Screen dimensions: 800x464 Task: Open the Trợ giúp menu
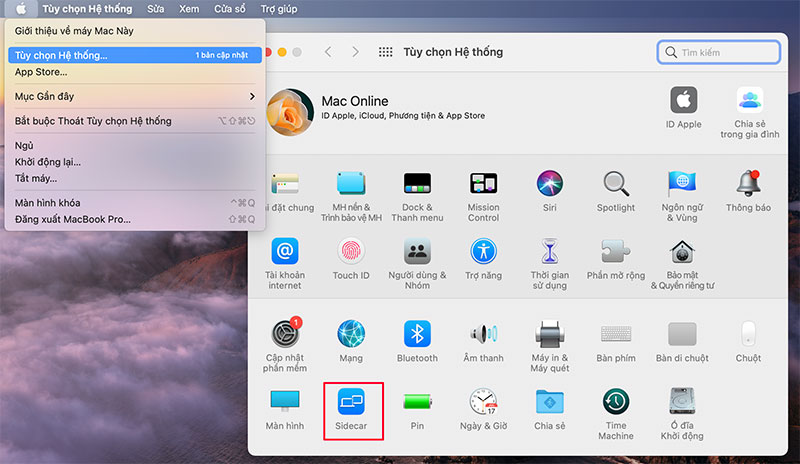pyautogui.click(x=279, y=9)
